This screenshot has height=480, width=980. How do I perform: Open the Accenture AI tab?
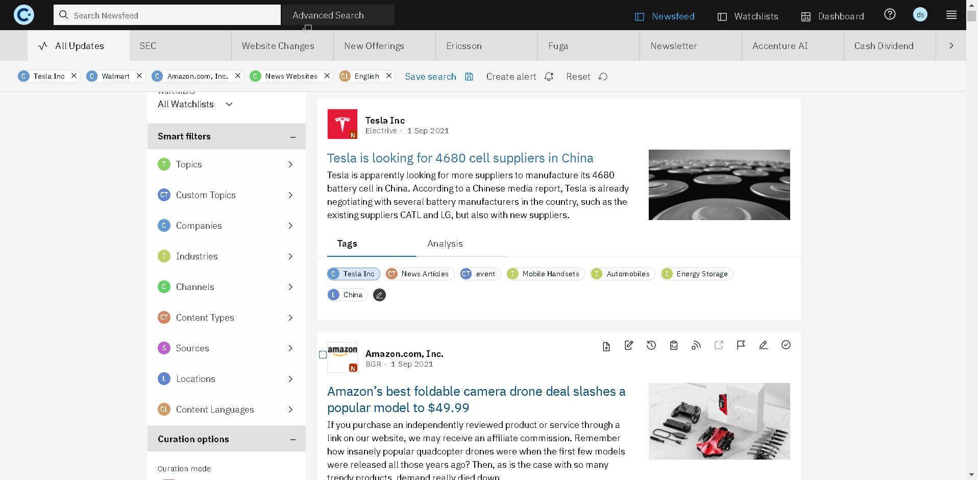793,45
